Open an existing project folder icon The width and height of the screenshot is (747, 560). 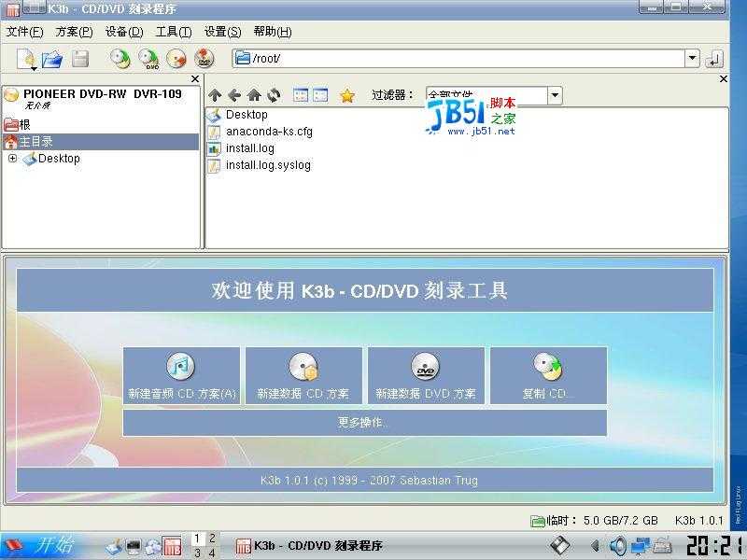coord(52,59)
